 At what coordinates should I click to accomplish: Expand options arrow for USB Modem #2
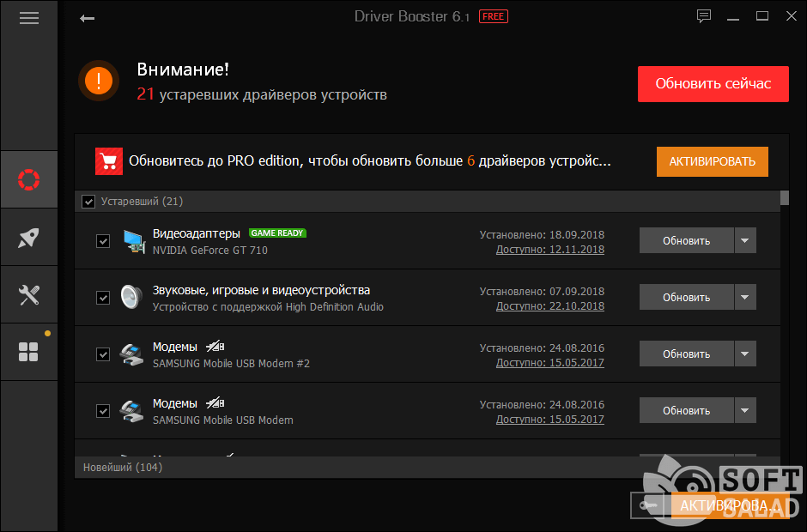tap(745, 354)
